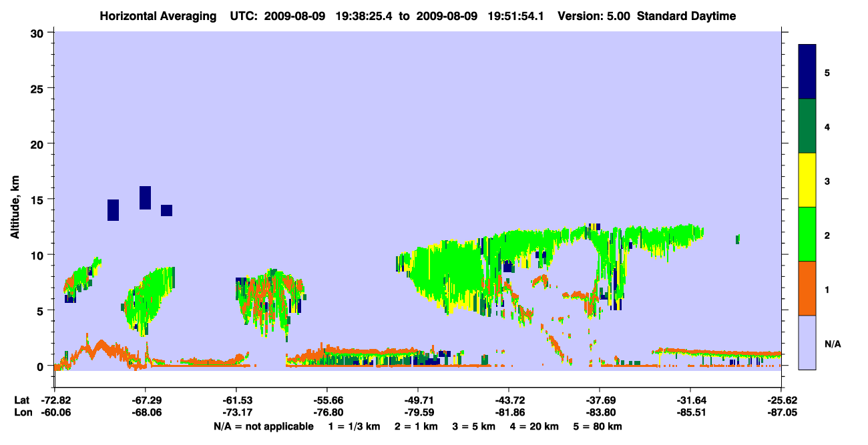Viewport: 868px width, 445px height.
Task: Click longitude value -76.80
Action: pos(327,412)
